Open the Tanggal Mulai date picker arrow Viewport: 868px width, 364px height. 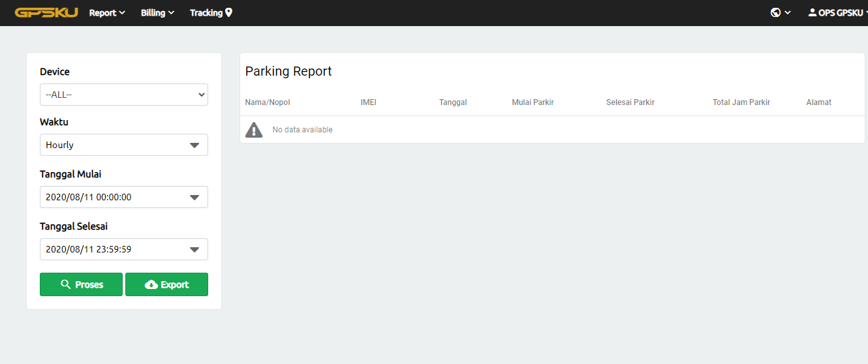[194, 197]
